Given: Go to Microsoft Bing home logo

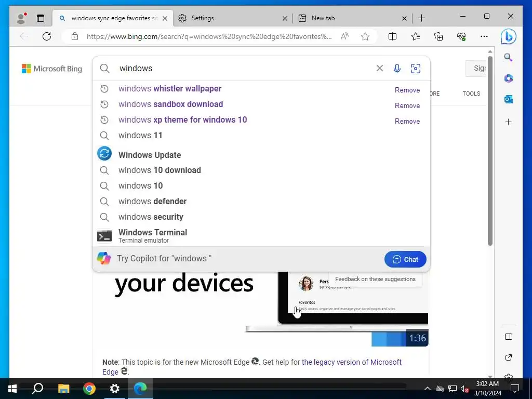Looking at the screenshot, I should coord(52,69).
